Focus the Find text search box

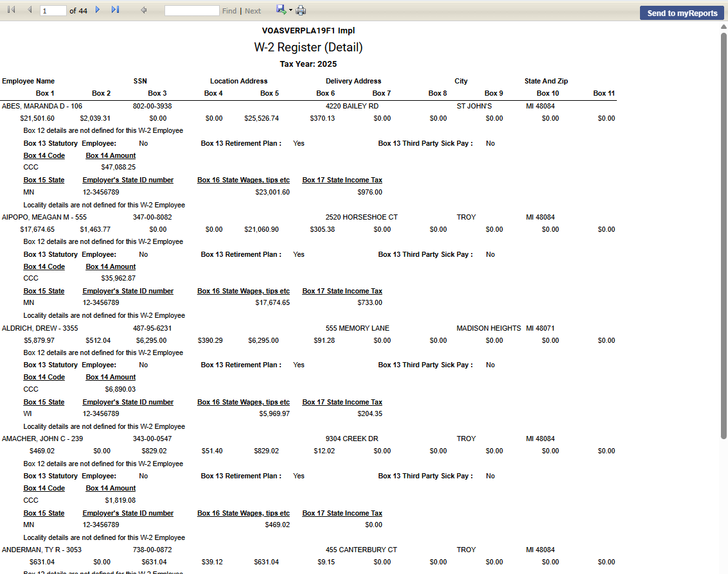(x=191, y=11)
